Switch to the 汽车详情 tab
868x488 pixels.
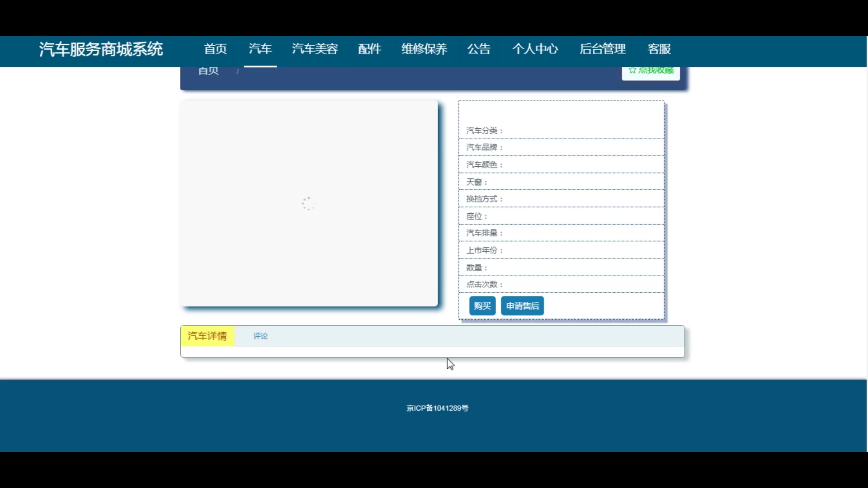pos(208,336)
